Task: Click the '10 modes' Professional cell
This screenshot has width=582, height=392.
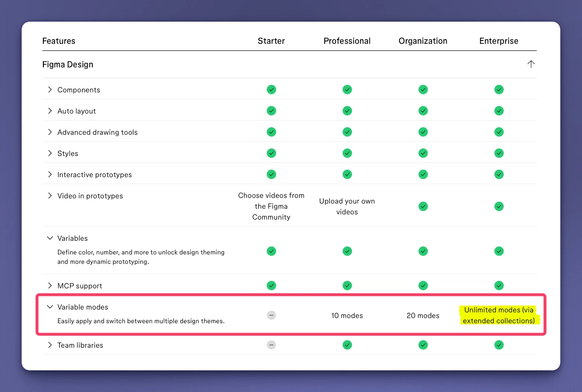Action: [347, 316]
